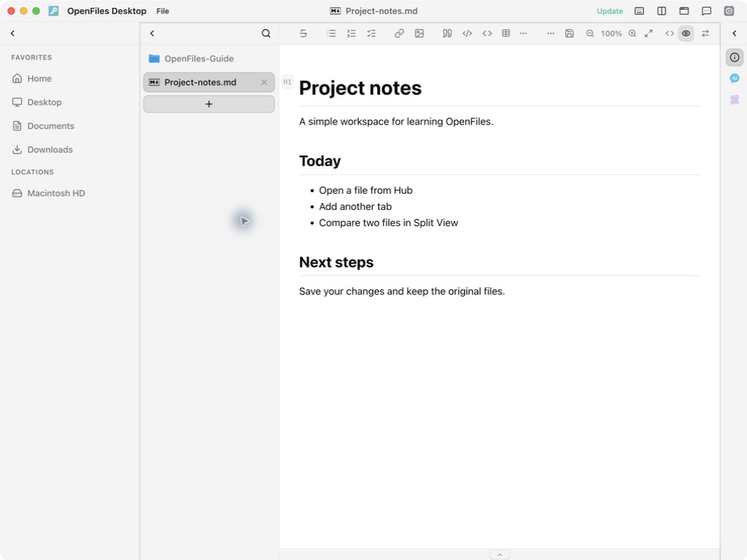Image resolution: width=747 pixels, height=560 pixels.
Task: Insert a hyperlink via the link icon
Action: (399, 34)
